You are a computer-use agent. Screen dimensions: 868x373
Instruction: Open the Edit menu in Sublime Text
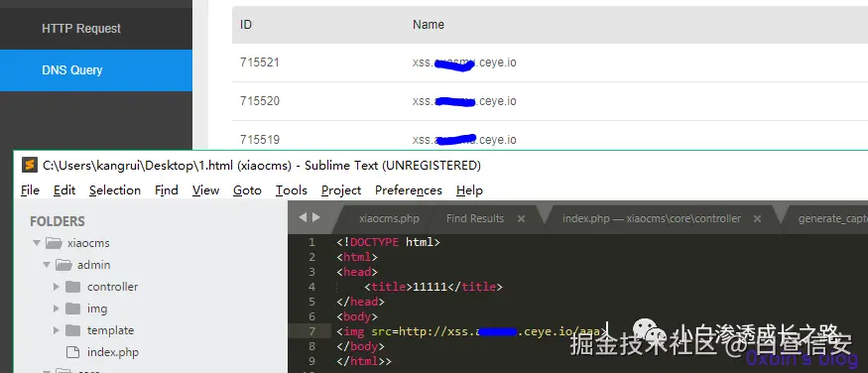tap(64, 190)
